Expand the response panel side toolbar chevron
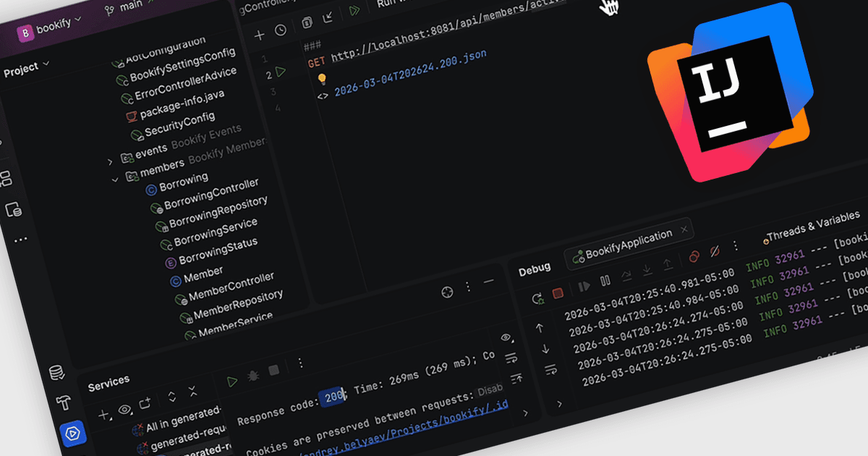Image resolution: width=868 pixels, height=456 pixels. pos(525,413)
